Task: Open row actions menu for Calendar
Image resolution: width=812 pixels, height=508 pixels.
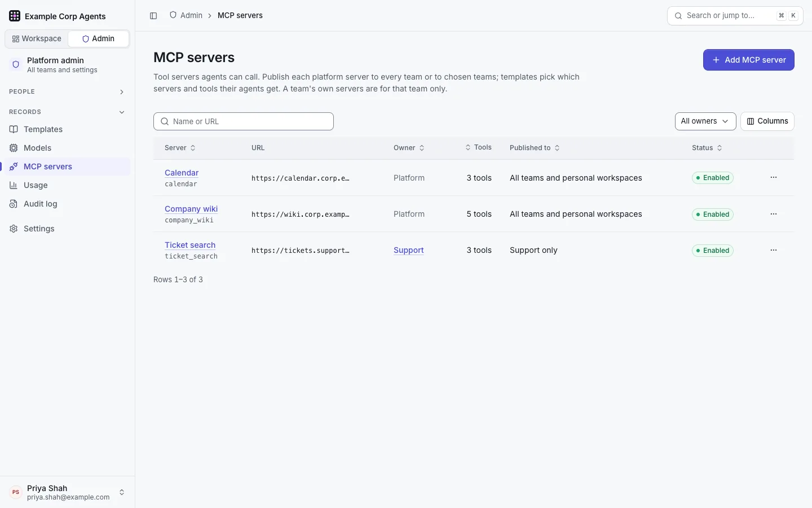Action: click(x=774, y=177)
